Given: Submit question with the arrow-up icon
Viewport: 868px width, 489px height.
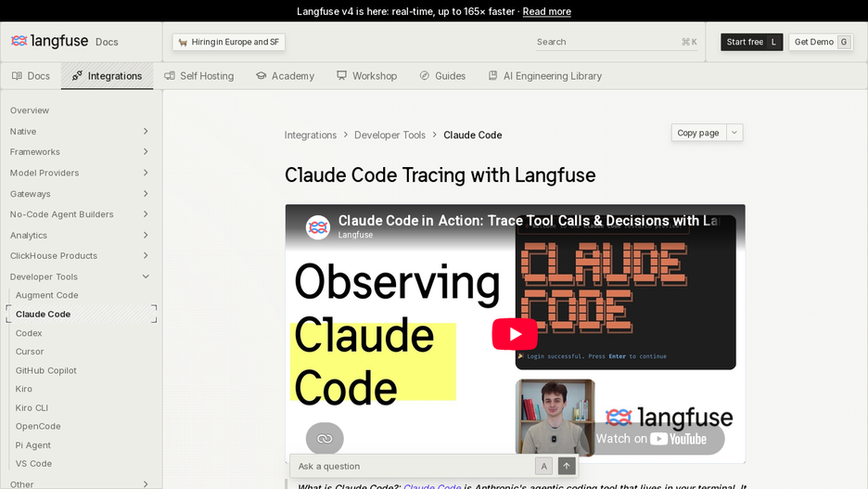Looking at the screenshot, I should (x=567, y=467).
